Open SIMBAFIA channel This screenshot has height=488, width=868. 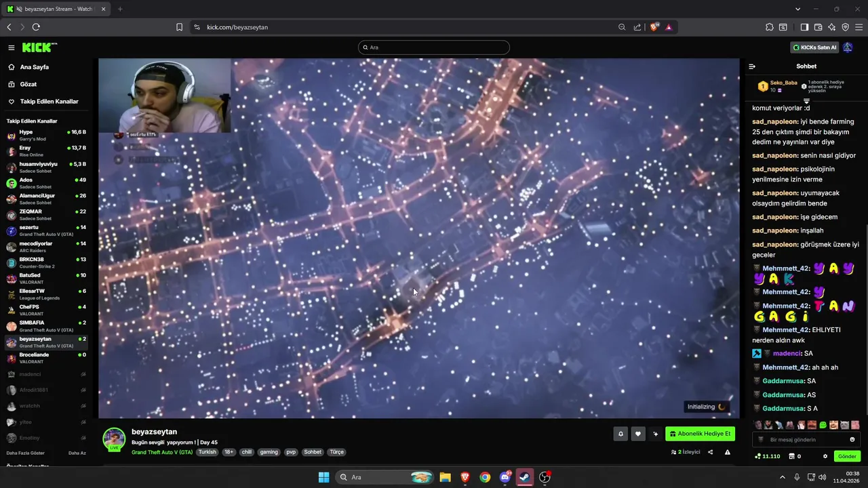tap(46, 326)
